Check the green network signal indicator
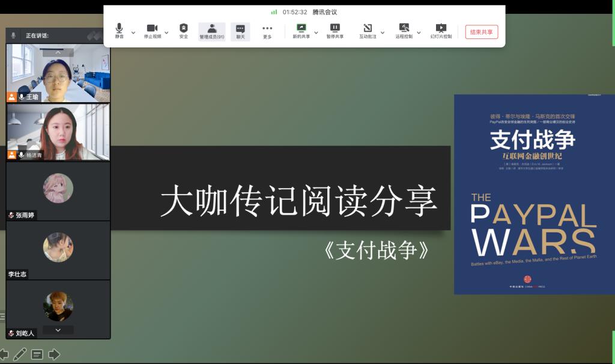 point(274,12)
